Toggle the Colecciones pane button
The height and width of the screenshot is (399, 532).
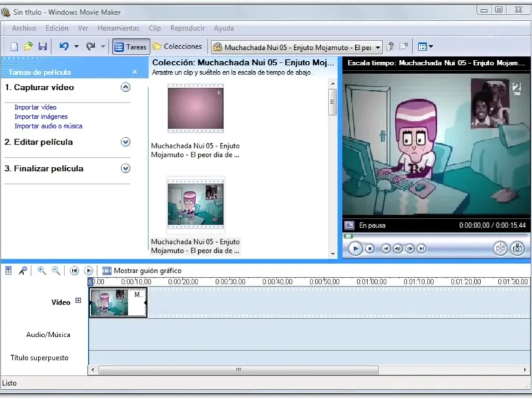[178, 47]
